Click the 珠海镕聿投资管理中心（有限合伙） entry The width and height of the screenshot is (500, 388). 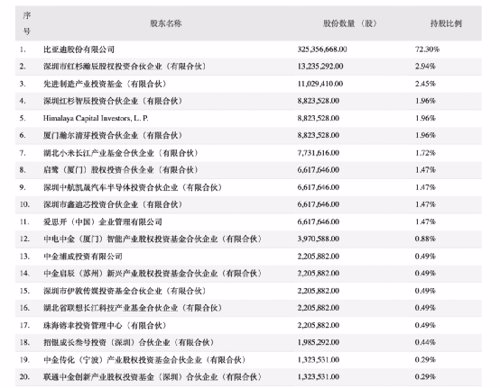click(x=105, y=325)
